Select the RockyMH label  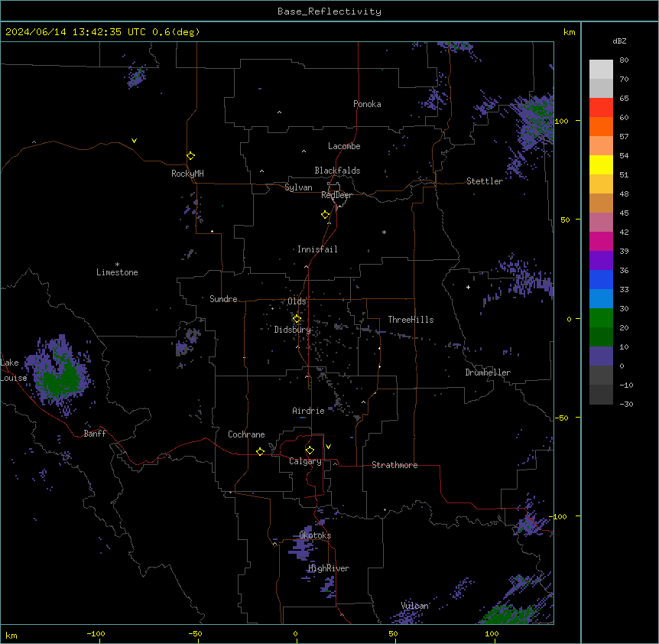pyautogui.click(x=187, y=174)
